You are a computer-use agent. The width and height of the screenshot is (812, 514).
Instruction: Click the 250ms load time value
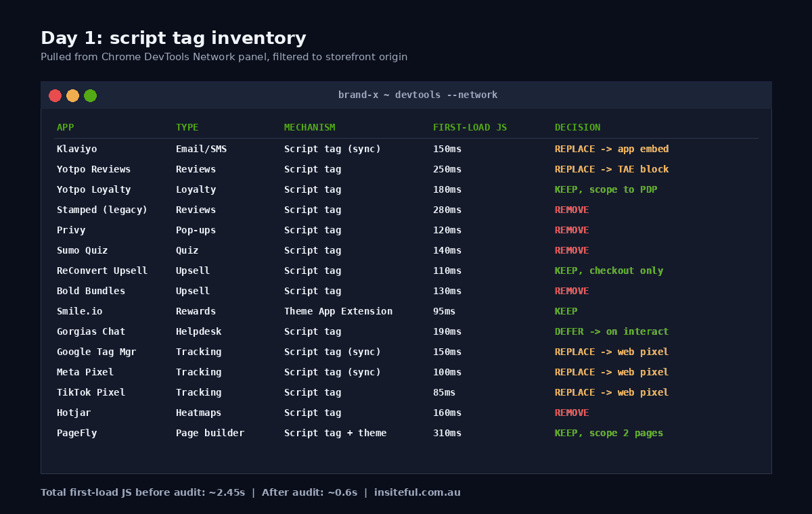447,169
